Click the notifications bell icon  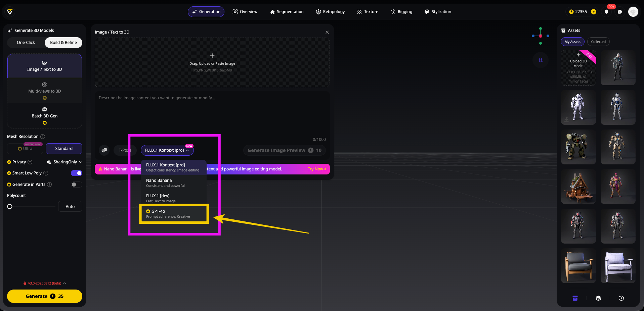(x=606, y=12)
